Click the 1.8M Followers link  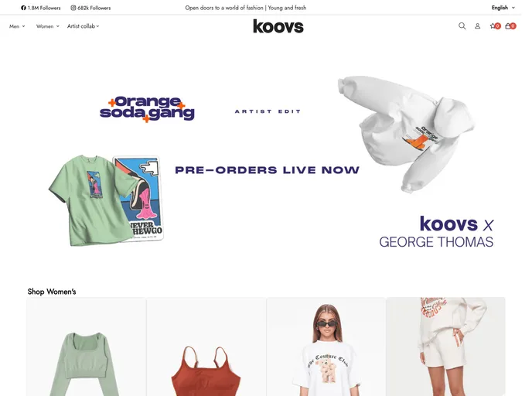pos(44,8)
